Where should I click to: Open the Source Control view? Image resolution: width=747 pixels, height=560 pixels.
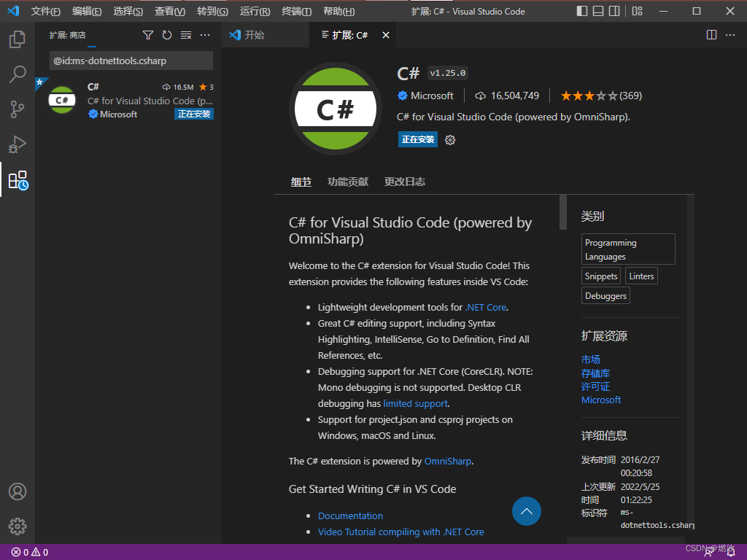(18, 109)
